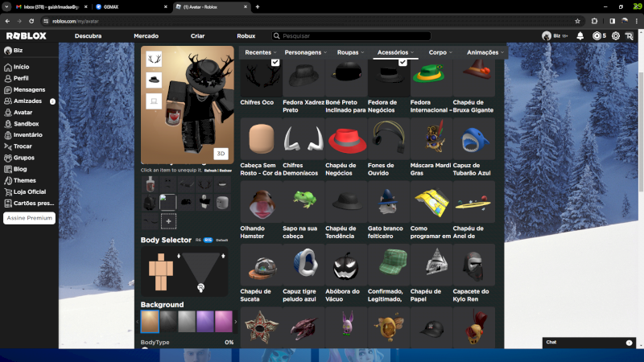Reload the browser page

(31, 21)
